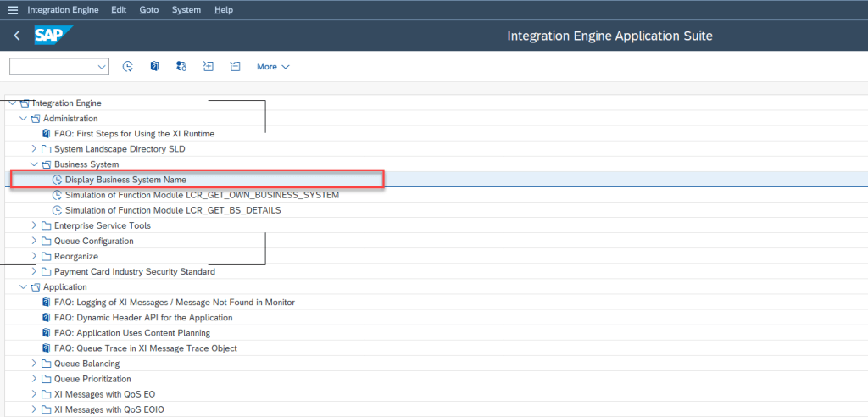The height and width of the screenshot is (417, 868).
Task: Click the Collapse subtree toolbar icon
Action: pos(236,66)
